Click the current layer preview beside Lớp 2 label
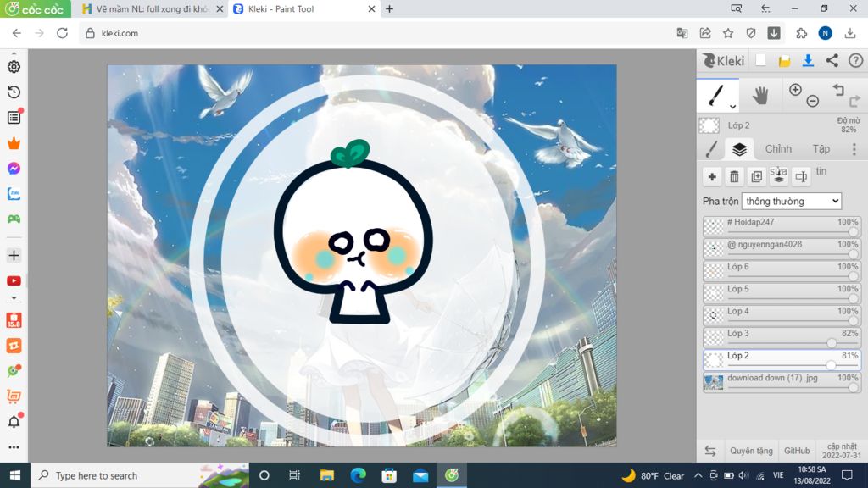 [x=709, y=125]
